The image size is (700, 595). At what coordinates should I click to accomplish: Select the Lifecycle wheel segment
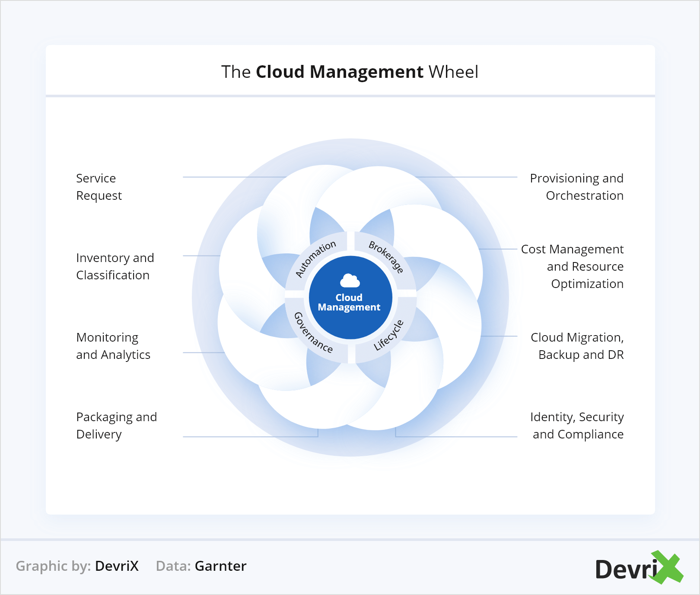click(388, 335)
